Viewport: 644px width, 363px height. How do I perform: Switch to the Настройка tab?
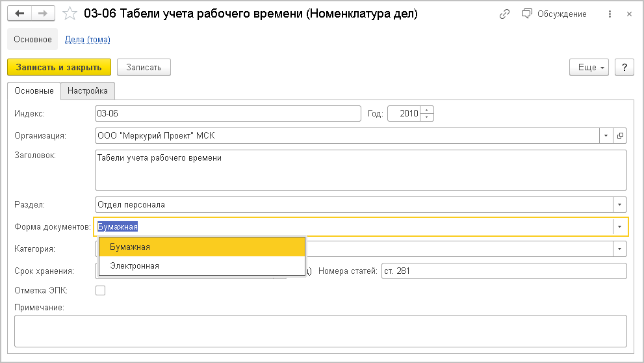click(x=88, y=91)
